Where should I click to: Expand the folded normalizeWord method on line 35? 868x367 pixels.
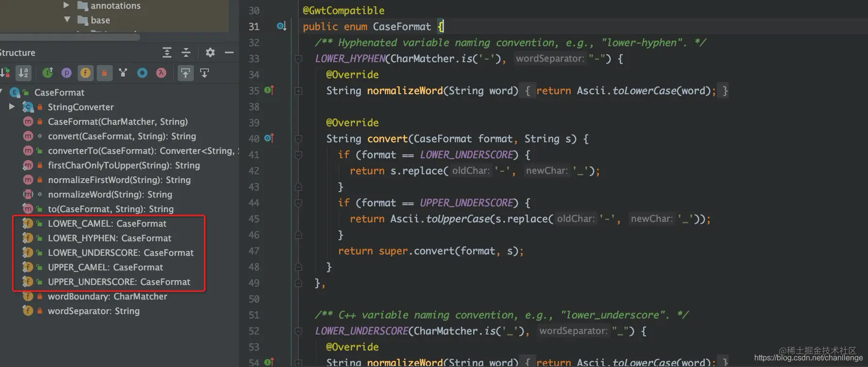298,91
